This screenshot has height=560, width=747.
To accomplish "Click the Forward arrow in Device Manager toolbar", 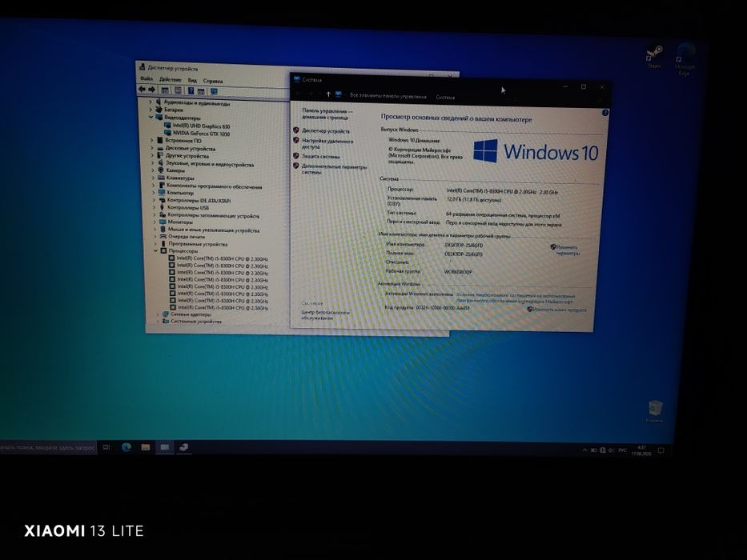I will coord(151,90).
